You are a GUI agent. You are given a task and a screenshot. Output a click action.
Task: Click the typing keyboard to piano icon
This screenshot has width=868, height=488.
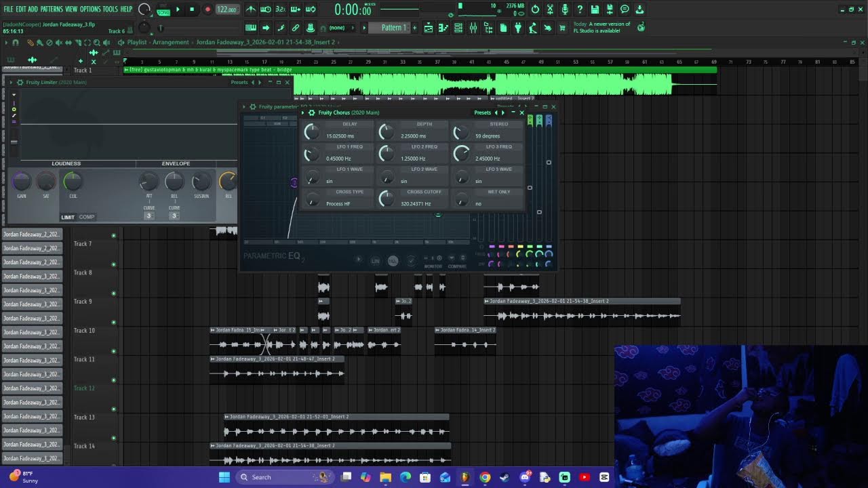point(251,28)
